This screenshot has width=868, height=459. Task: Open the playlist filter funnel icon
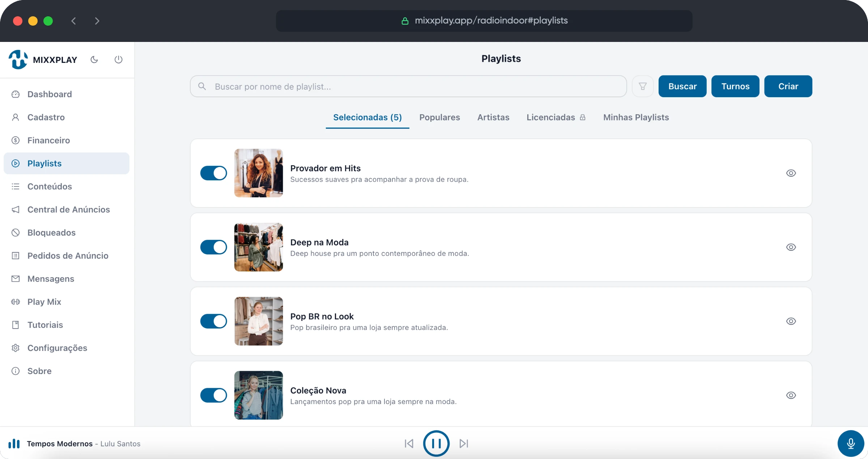coord(643,86)
